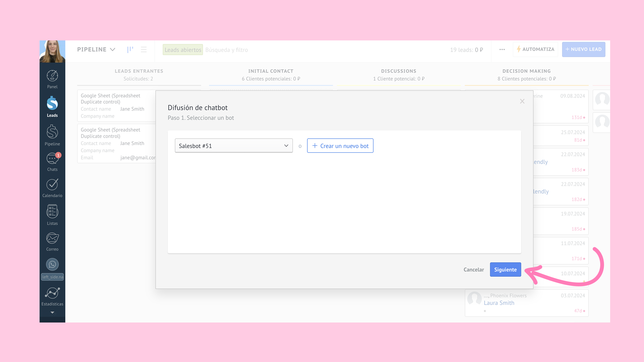Open the Correo mail icon
This screenshot has height=362, width=644.
[52, 242]
